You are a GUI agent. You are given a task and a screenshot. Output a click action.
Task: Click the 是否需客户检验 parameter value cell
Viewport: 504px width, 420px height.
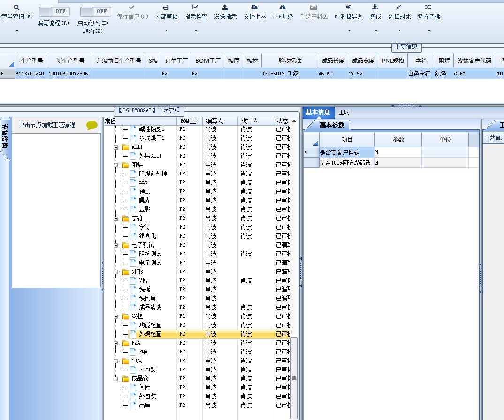click(x=398, y=152)
